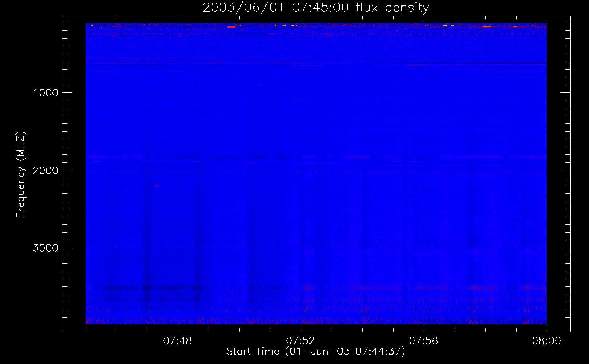Screen dimensions: 589x364
Task: Click the 1000 frequency tick label
Action: click(x=46, y=93)
